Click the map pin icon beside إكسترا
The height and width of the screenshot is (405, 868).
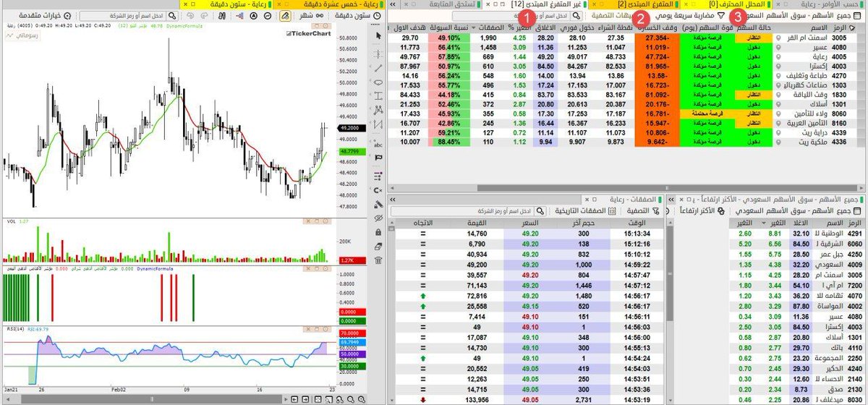[778, 66]
